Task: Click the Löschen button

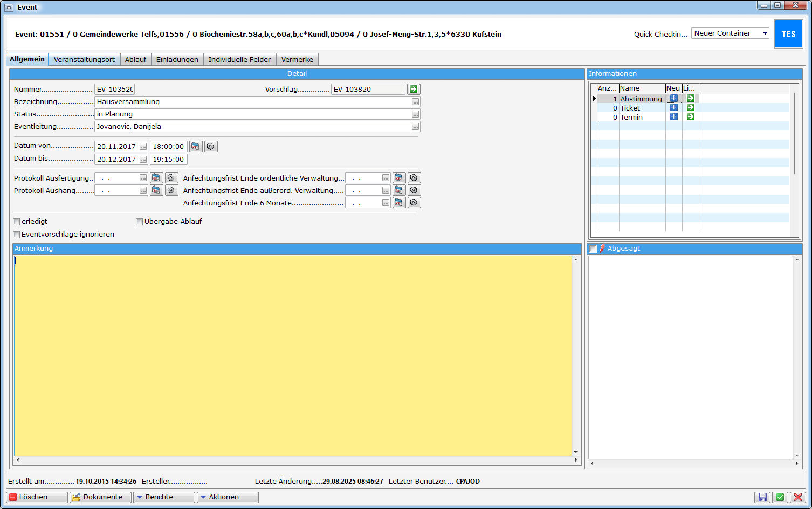Action: tap(37, 497)
